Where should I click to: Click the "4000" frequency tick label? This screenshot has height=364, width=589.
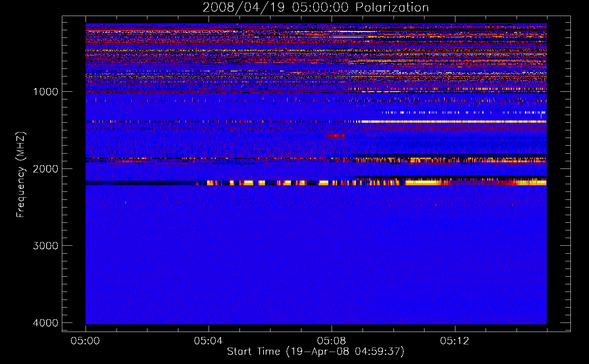coord(46,323)
